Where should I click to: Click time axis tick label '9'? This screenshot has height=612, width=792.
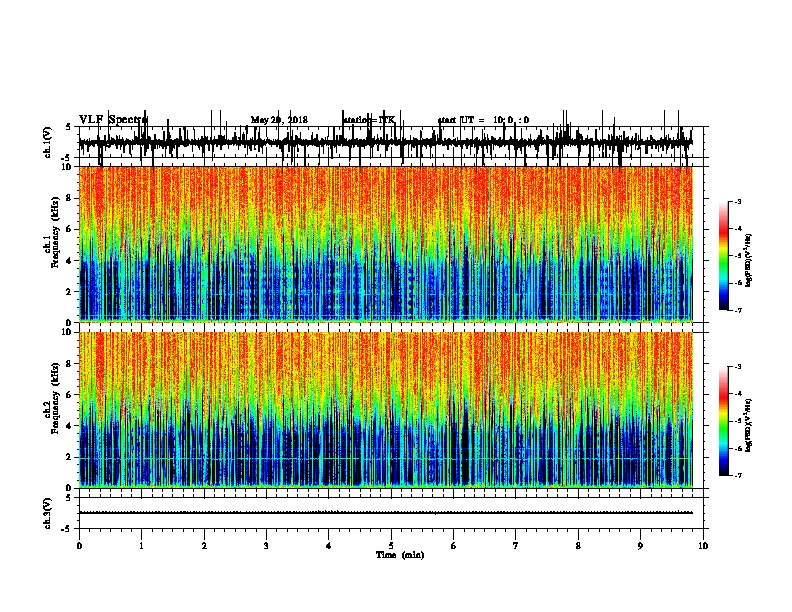click(x=640, y=546)
